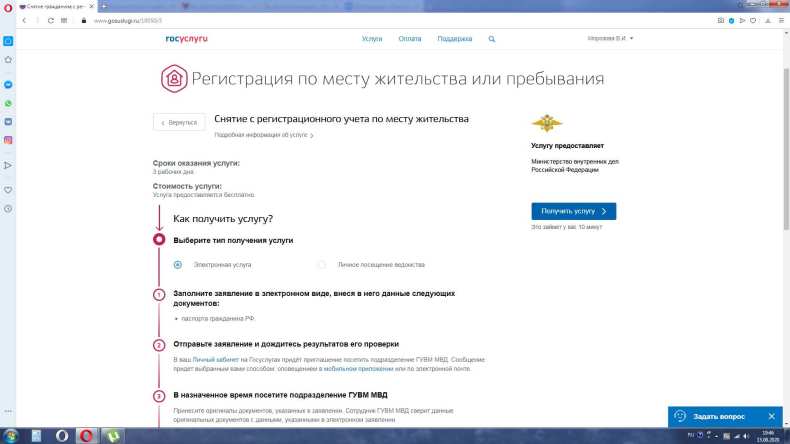Open Instagram in the Opera sidebar
The width and height of the screenshot is (790, 444).
tap(8, 140)
